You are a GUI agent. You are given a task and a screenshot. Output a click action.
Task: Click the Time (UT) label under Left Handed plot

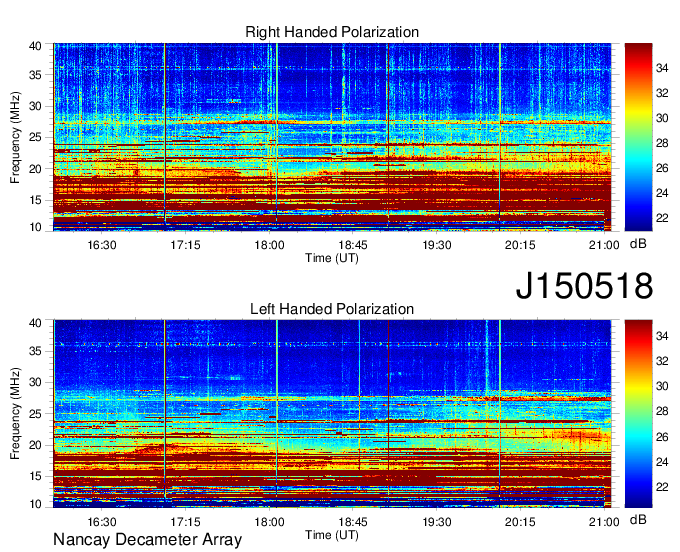(x=332, y=535)
